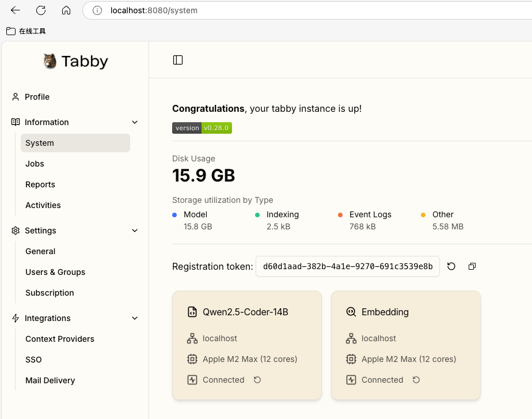The image size is (532, 419).
Task: Open the Profile page
Action: [37, 97]
